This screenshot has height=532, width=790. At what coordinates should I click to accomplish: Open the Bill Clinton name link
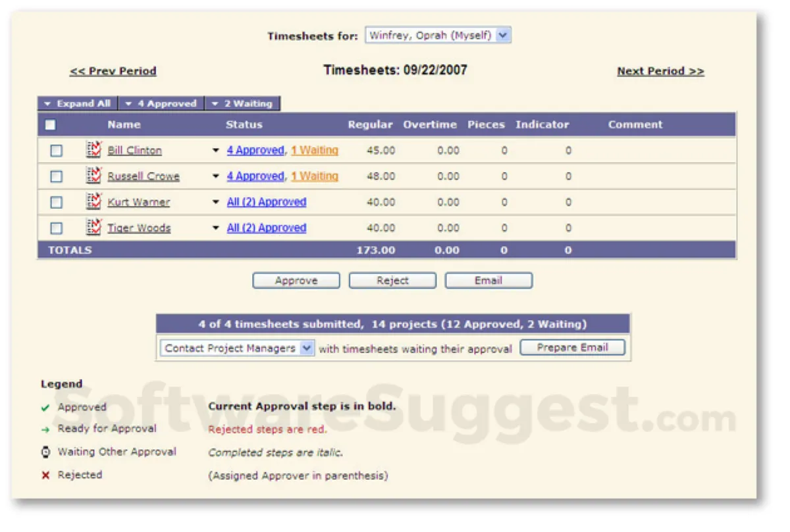click(134, 151)
